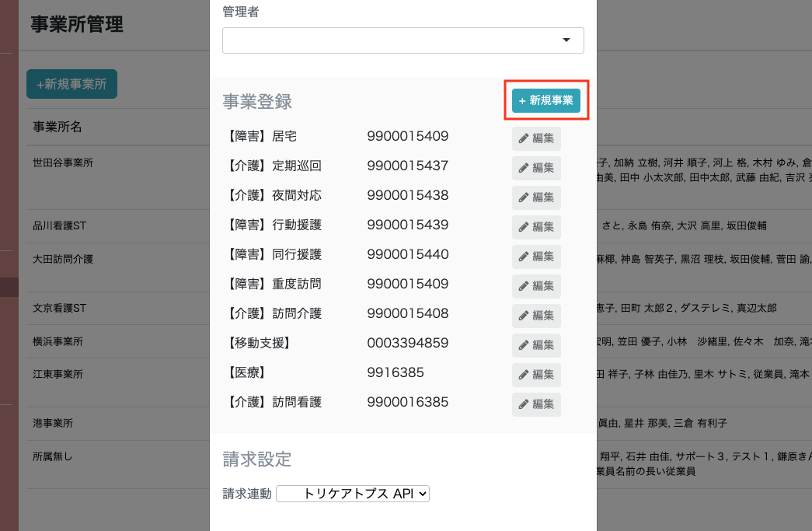The height and width of the screenshot is (531, 812).
Task: Open the 管理者 dropdown arrow
Action: [x=566, y=40]
